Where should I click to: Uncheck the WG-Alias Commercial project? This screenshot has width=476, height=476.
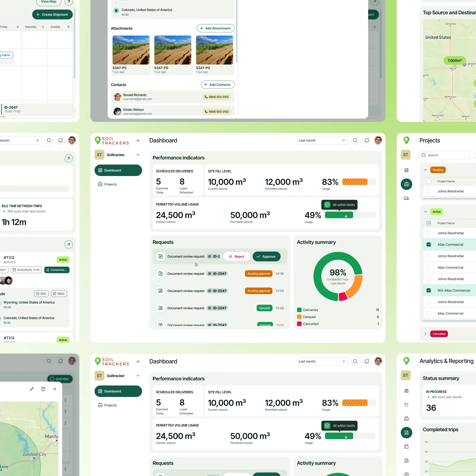tap(429, 291)
